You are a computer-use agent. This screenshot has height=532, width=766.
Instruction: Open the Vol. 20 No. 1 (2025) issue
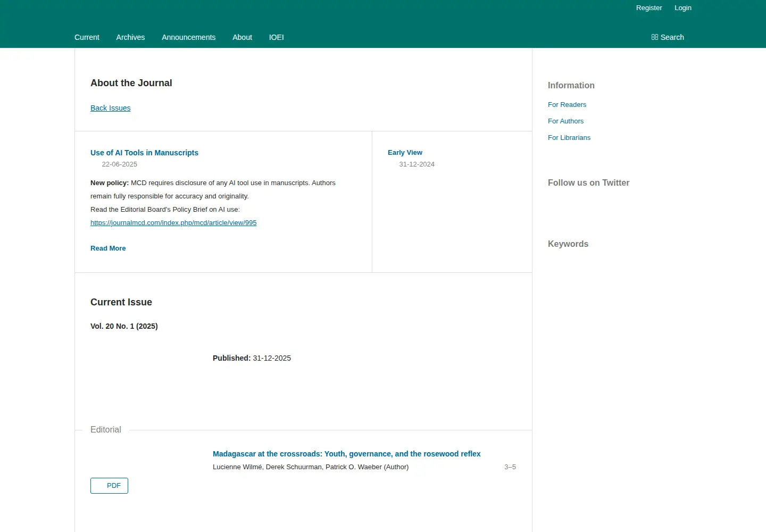[124, 326]
